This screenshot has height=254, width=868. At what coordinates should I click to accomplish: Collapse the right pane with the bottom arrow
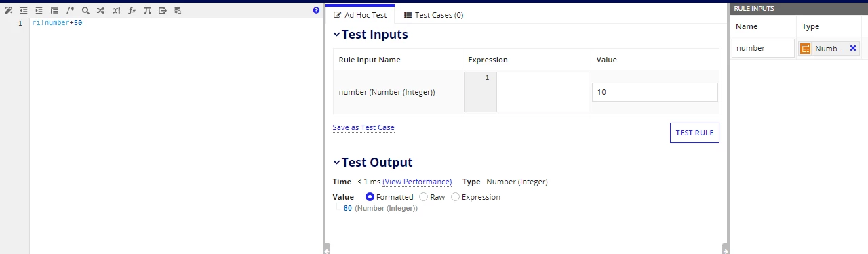point(726,250)
